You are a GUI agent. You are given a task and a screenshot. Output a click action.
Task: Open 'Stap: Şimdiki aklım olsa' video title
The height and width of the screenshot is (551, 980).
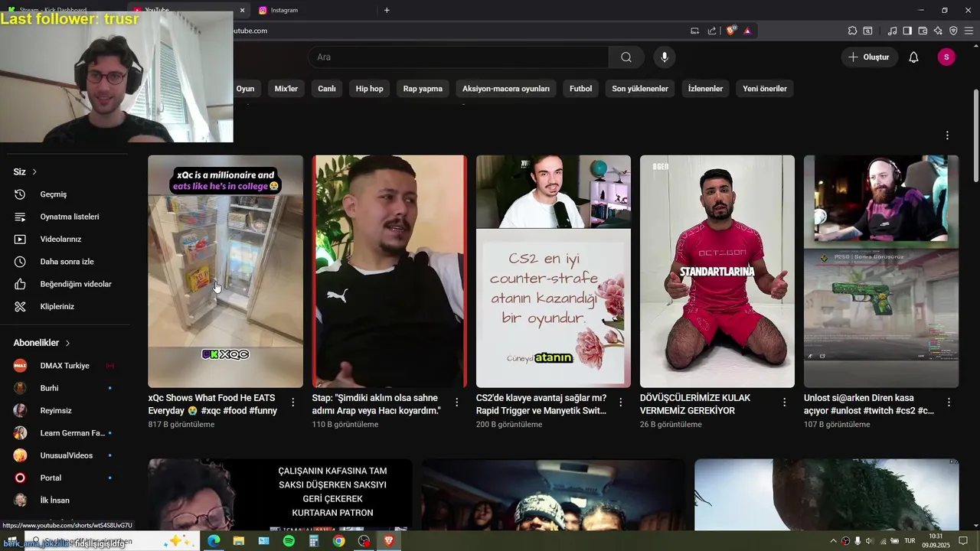click(377, 404)
